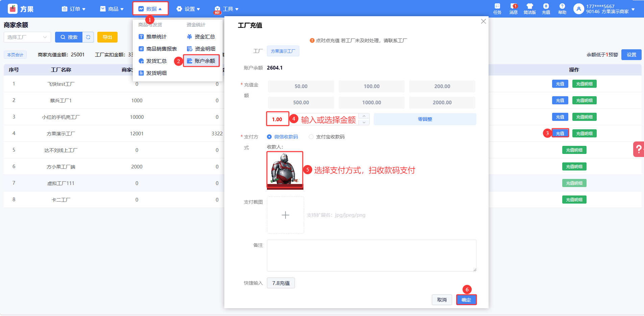This screenshot has width=644, height=316.
Task: Click the 方果 logo in the header
Action: click(21, 9)
